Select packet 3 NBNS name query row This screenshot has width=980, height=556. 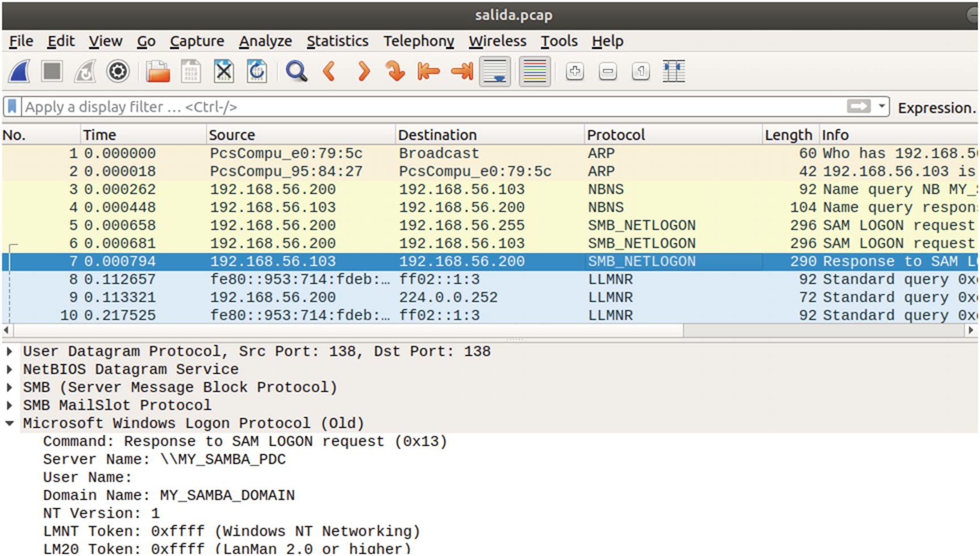coord(490,189)
